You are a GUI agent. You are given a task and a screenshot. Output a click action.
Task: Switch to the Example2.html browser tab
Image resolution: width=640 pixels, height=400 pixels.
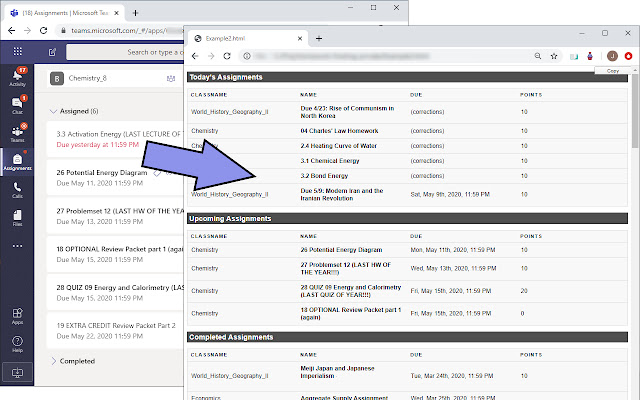point(250,37)
